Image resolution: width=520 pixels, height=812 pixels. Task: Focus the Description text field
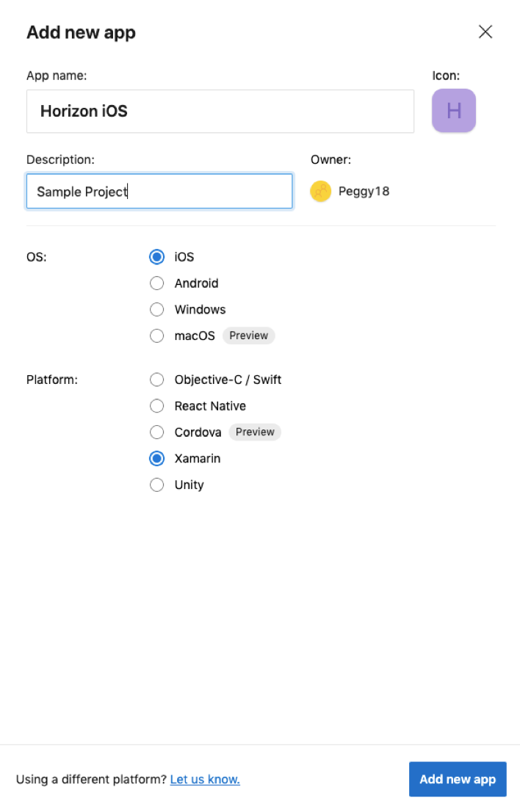(x=159, y=191)
